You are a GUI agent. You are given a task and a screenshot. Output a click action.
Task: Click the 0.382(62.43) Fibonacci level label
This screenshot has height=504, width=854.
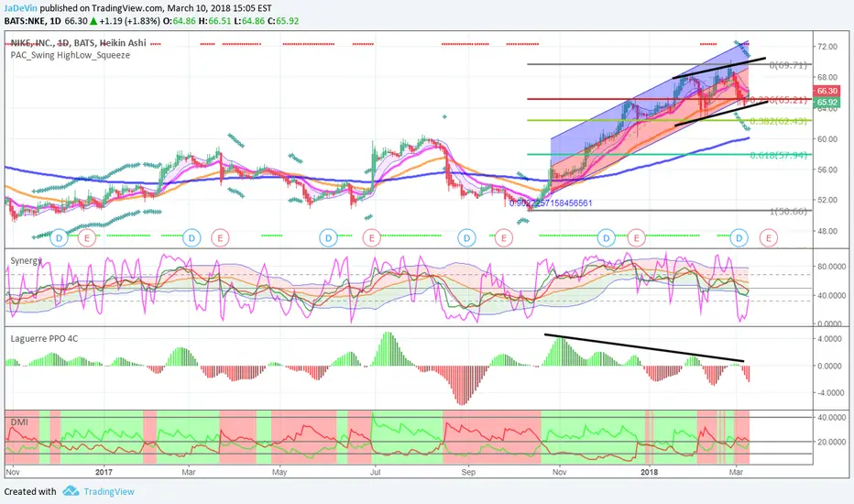tap(779, 121)
